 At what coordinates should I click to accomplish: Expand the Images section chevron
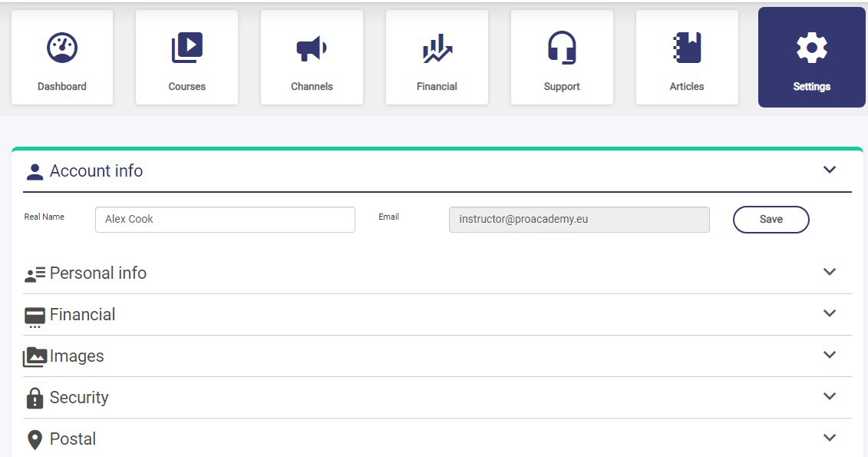[829, 355]
